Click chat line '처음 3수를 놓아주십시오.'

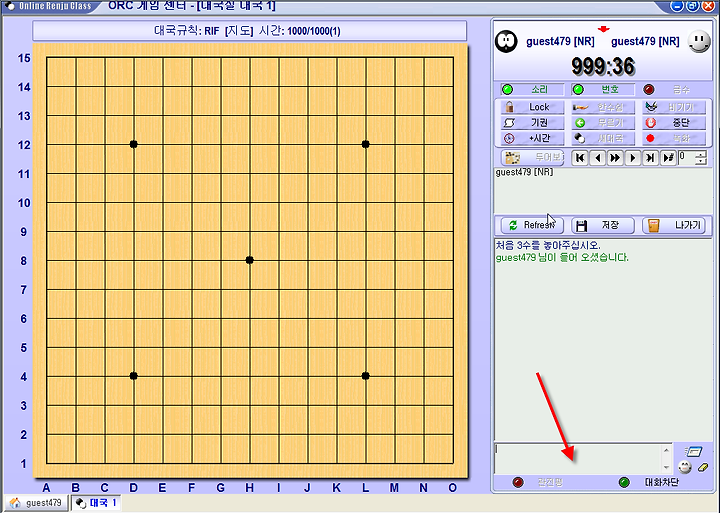[x=548, y=245]
